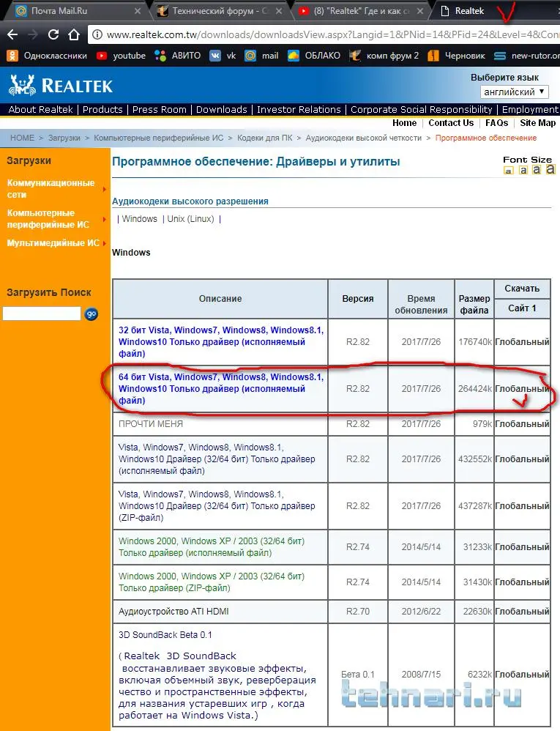Close the YouTube Realtek tab
Screen dimensions: 560x731
[x=419, y=11]
